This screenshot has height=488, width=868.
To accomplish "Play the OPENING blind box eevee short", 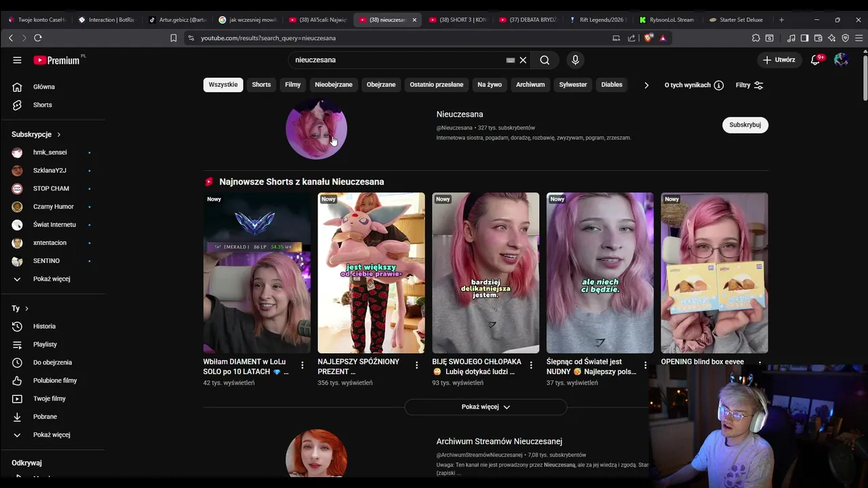I will 714,273.
